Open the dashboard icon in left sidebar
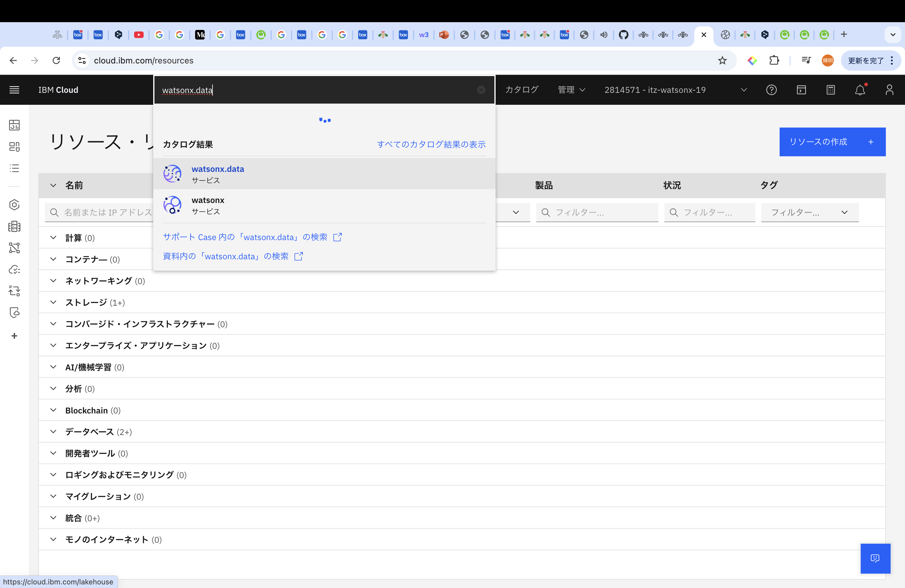This screenshot has height=588, width=905. [x=14, y=125]
